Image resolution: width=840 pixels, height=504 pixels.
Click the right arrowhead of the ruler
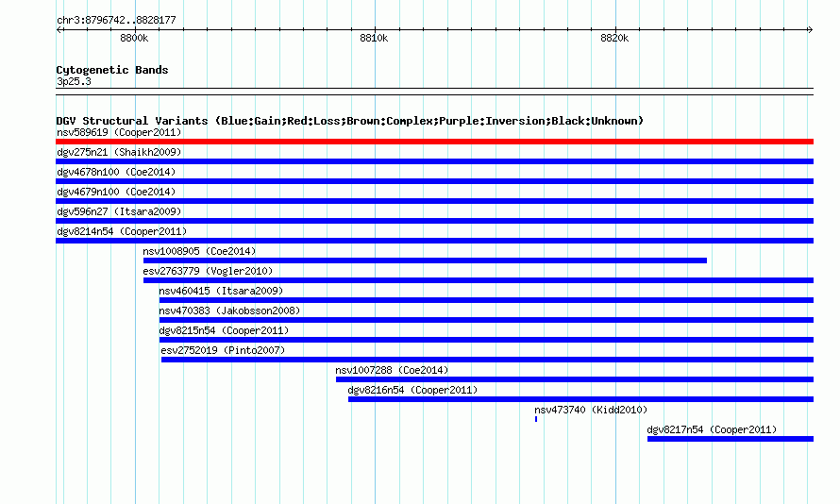[x=811, y=29]
